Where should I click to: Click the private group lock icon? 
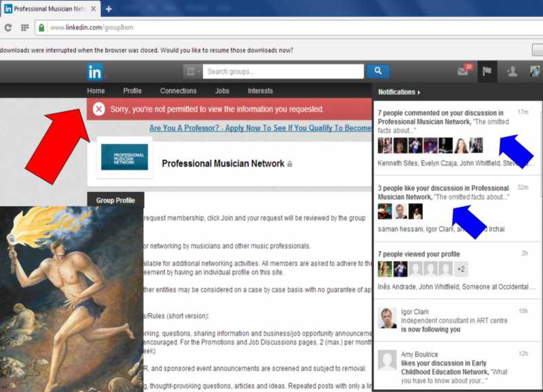click(x=290, y=163)
